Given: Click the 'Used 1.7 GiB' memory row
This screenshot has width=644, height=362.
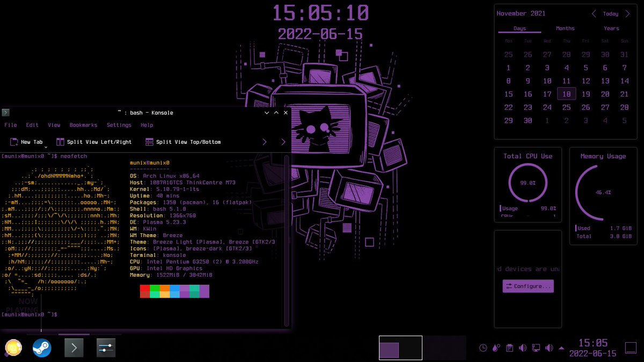Looking at the screenshot, I should coord(603,228).
